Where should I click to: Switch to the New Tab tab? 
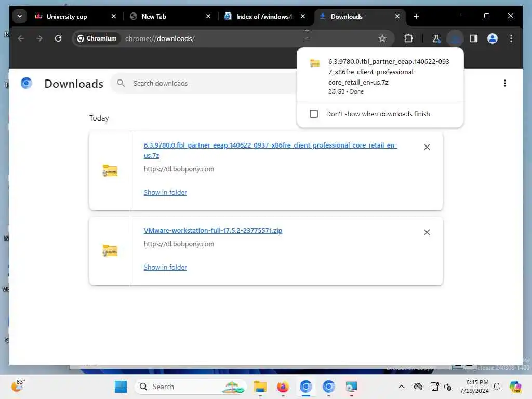[x=154, y=16]
